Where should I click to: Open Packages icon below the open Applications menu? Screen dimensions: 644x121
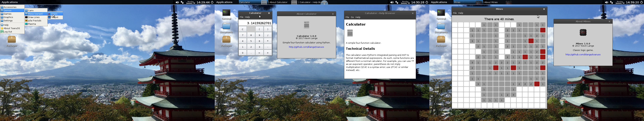coord(12,41)
